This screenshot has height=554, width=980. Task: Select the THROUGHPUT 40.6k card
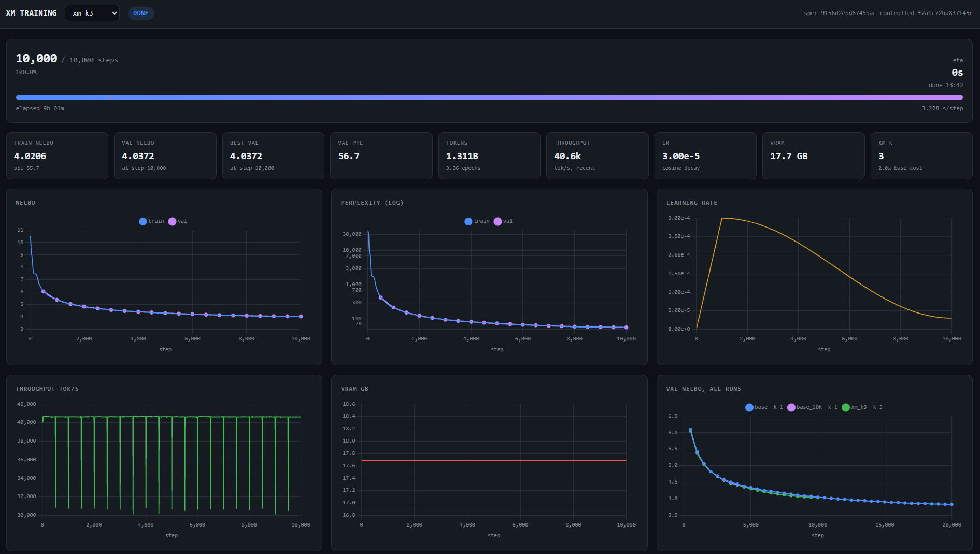tap(598, 155)
